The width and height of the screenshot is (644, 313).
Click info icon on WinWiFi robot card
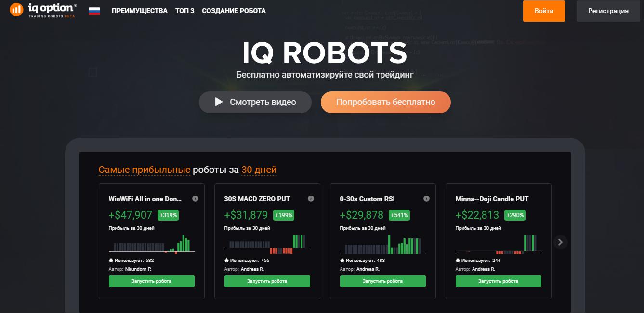195,199
